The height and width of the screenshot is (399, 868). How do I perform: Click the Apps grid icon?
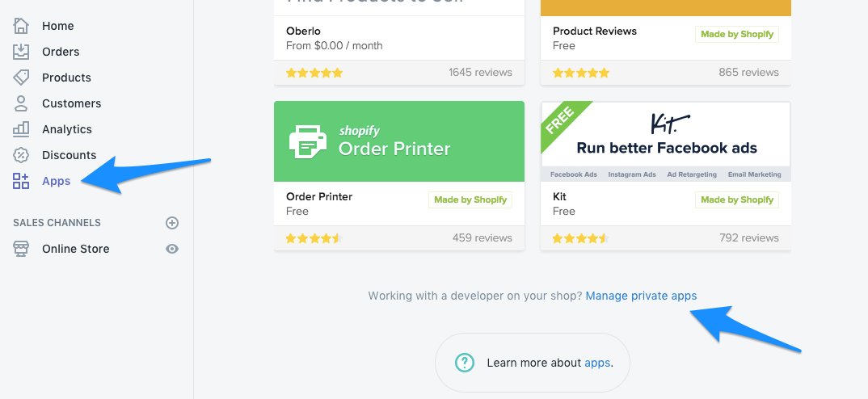(21, 181)
